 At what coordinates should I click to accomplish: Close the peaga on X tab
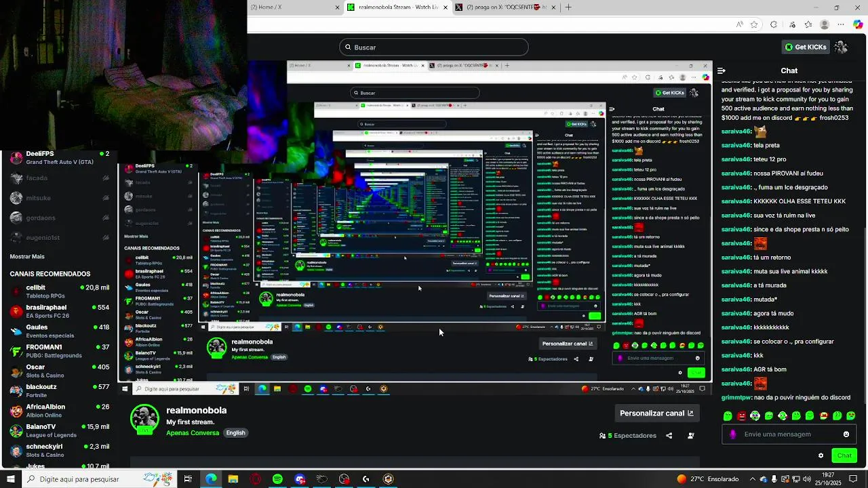pos(553,7)
